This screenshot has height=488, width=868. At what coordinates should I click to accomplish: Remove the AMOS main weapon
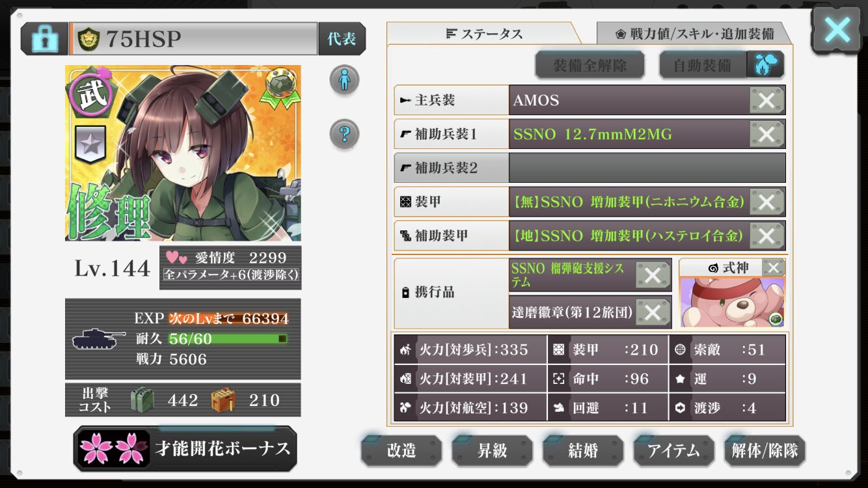[766, 100]
